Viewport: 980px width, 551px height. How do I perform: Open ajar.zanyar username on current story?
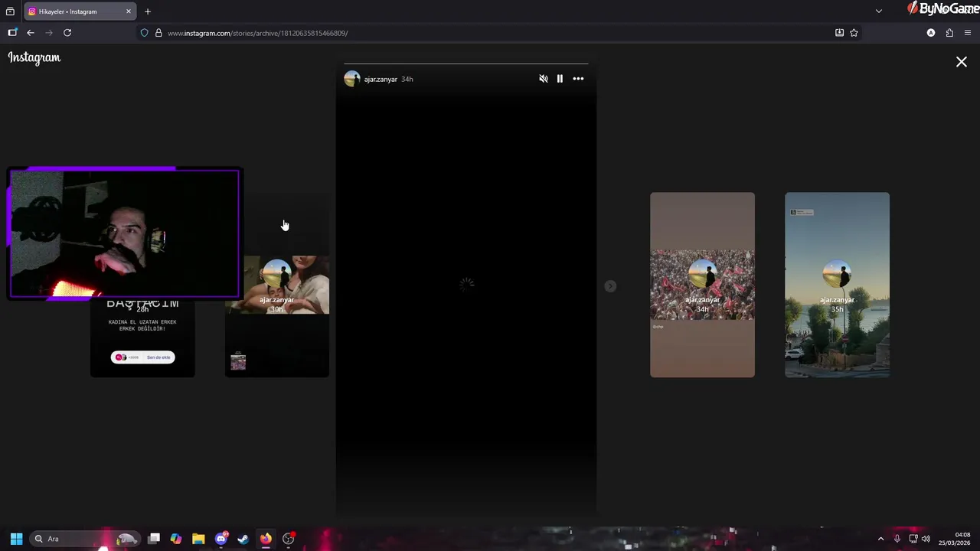(381, 79)
